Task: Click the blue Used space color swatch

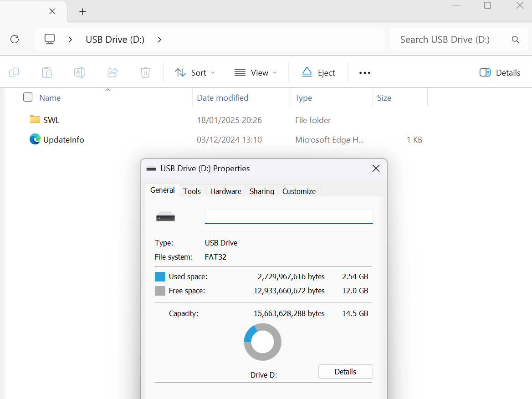Action: coord(160,276)
